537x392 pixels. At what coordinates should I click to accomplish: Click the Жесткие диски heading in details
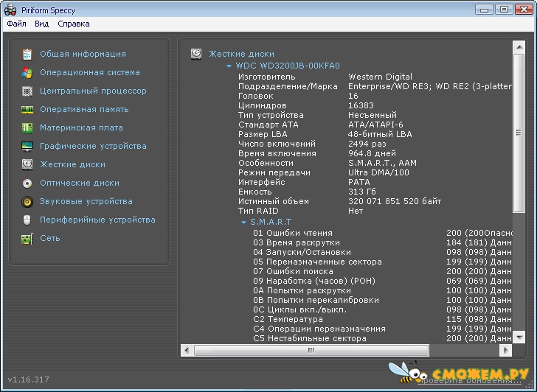241,54
